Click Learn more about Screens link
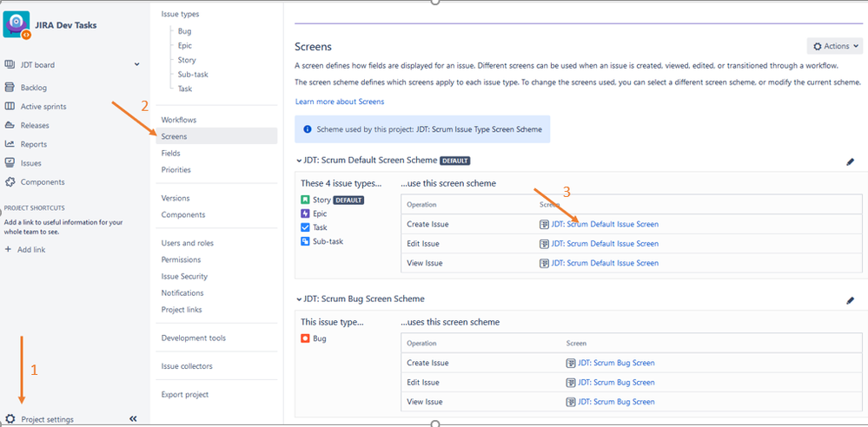The image size is (868, 427). click(340, 102)
